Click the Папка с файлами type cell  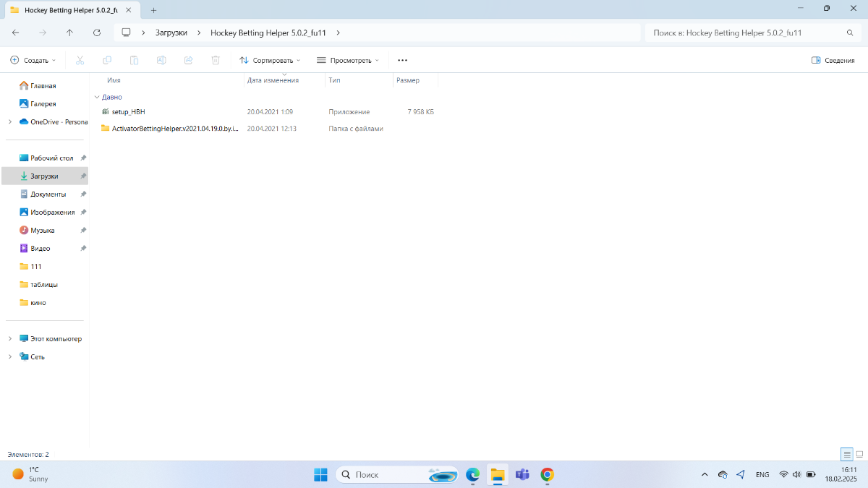tap(356, 128)
